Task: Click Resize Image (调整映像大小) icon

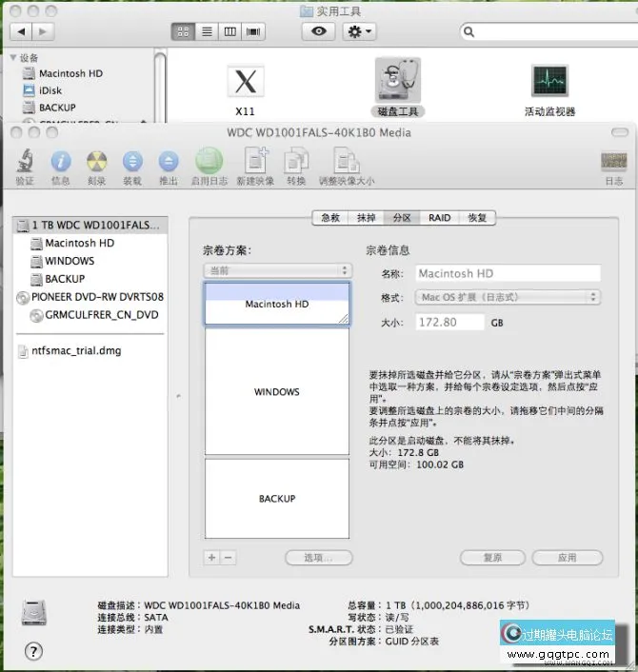Action: click(347, 160)
